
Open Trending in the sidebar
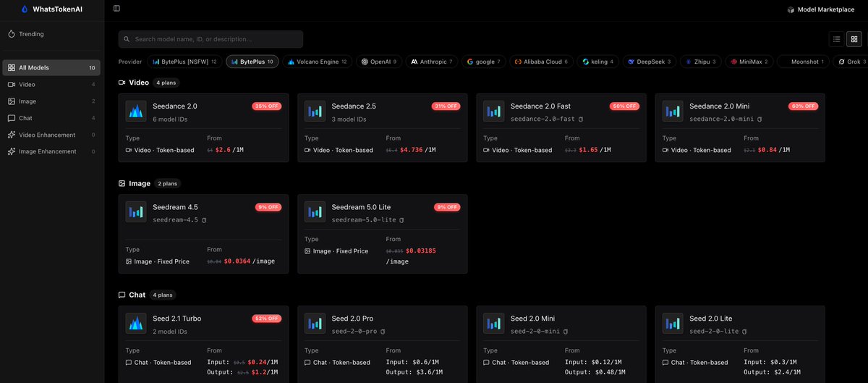click(x=52, y=34)
